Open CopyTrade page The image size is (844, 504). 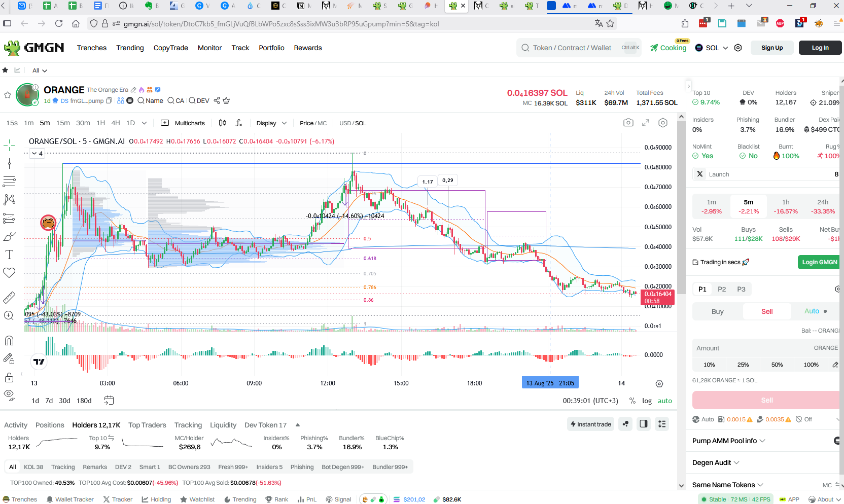[170, 48]
